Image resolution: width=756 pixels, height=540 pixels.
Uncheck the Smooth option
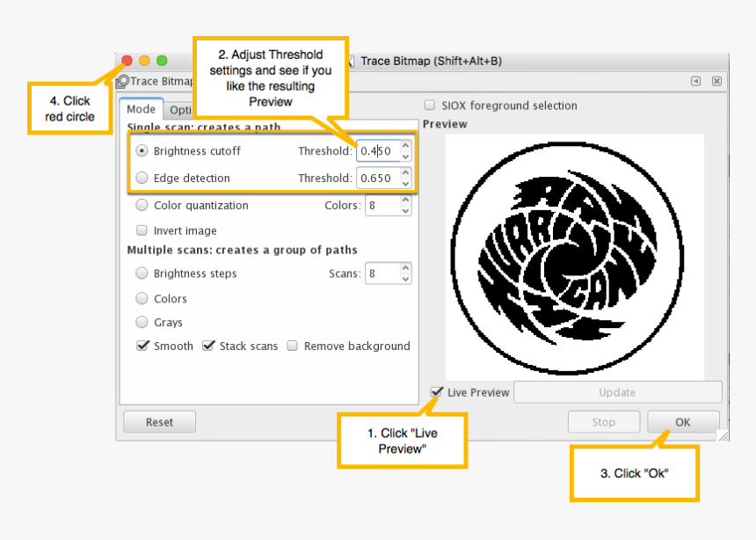pos(142,346)
